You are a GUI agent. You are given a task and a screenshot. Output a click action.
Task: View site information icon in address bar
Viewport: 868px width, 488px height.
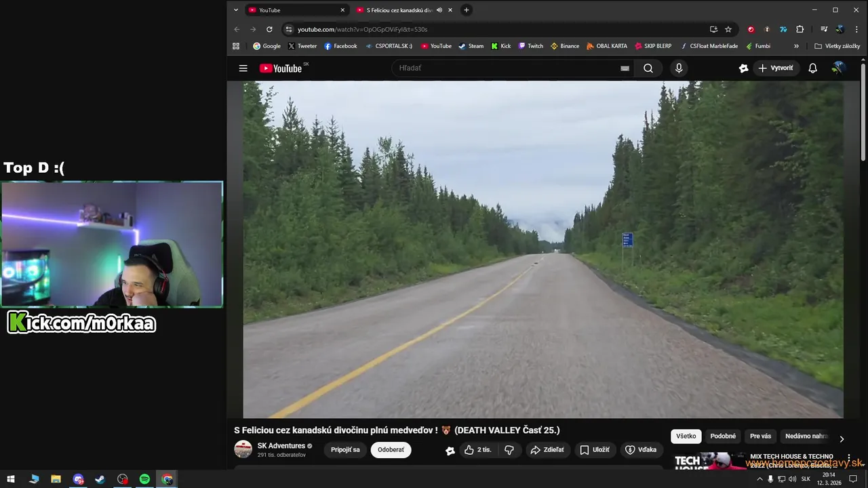click(288, 29)
